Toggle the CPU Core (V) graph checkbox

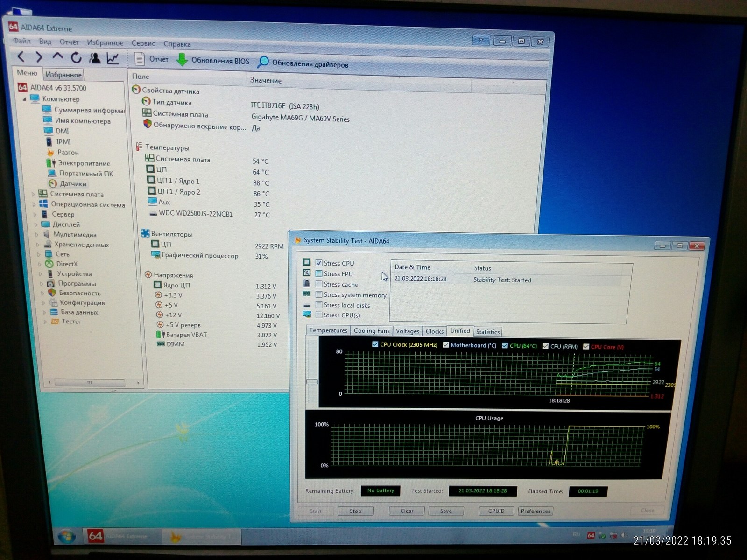[x=586, y=347]
